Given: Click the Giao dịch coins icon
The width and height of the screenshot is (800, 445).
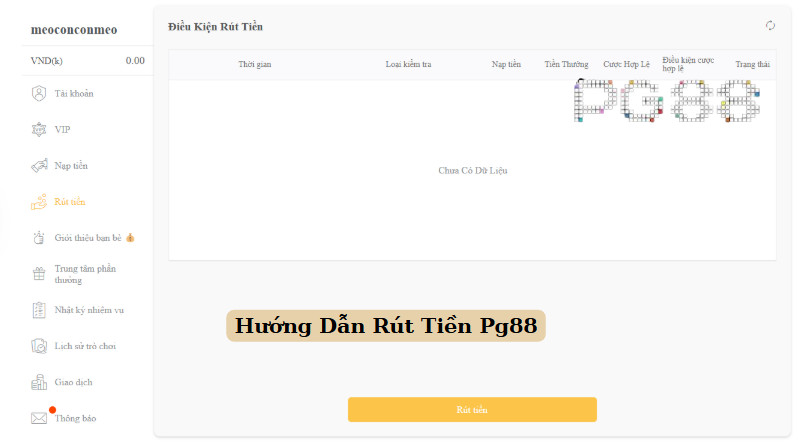Looking at the screenshot, I should pos(39,382).
